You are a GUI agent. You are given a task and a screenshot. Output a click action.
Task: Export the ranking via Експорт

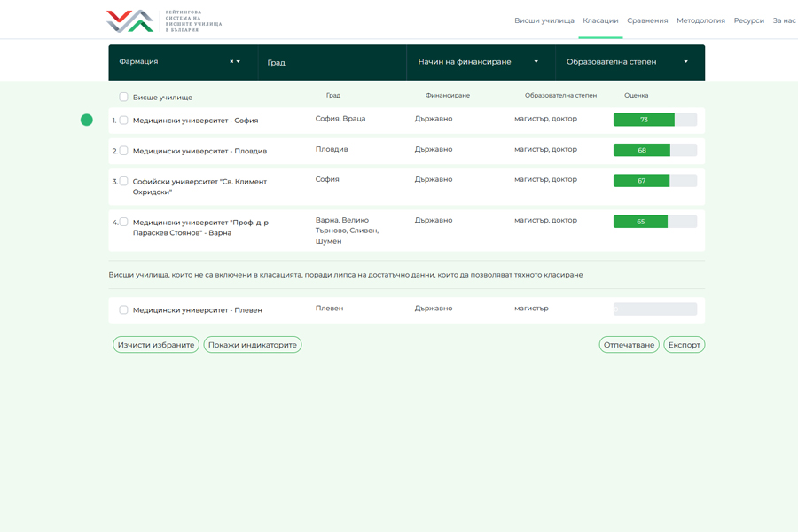(684, 345)
